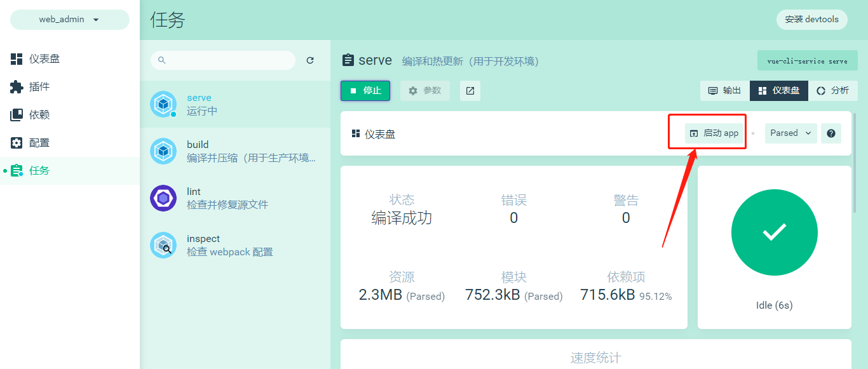Image resolution: width=868 pixels, height=369 pixels.
Task: Switch to the 仪表盘 dashboard tab
Action: 779,91
